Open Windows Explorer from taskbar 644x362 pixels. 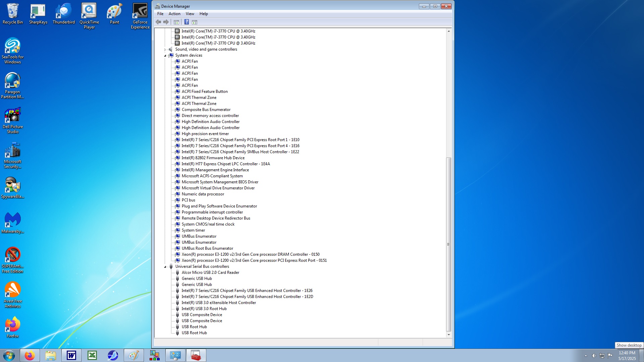coord(51,355)
